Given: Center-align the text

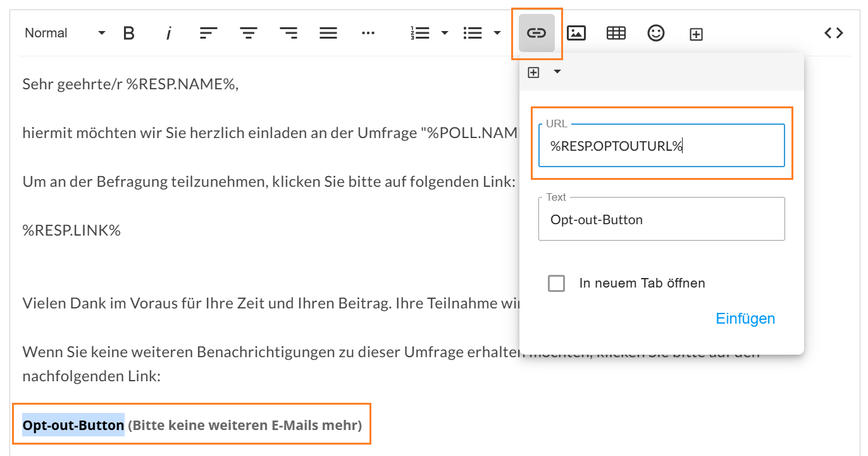Looking at the screenshot, I should click(249, 33).
